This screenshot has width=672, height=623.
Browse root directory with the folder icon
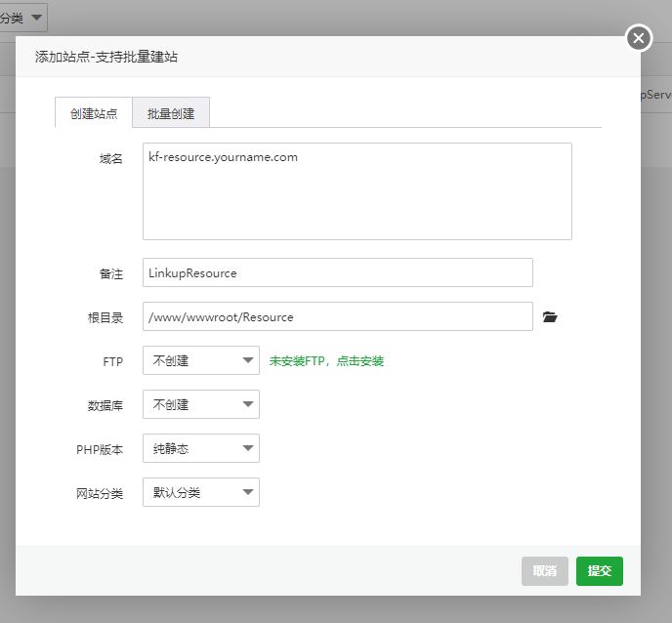[x=550, y=317]
